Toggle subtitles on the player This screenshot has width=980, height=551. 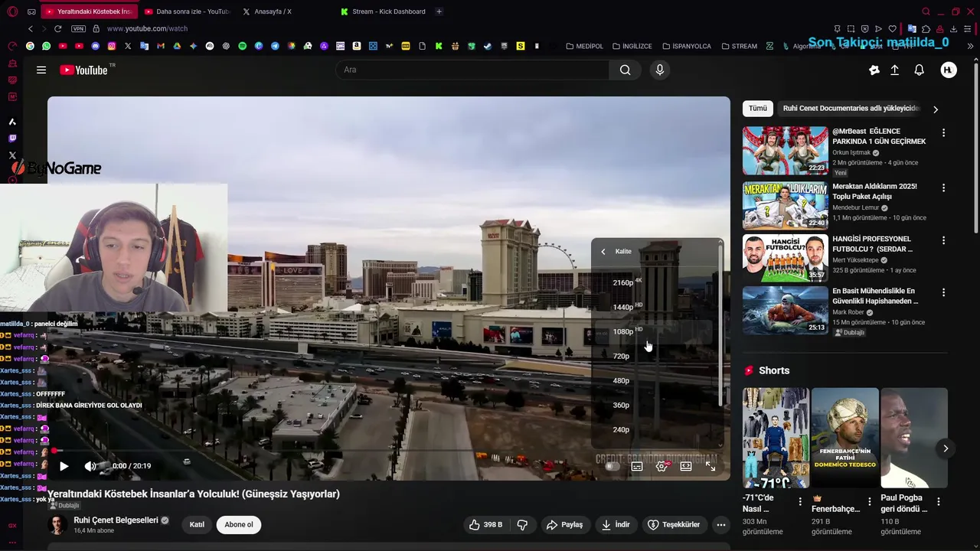point(637,466)
